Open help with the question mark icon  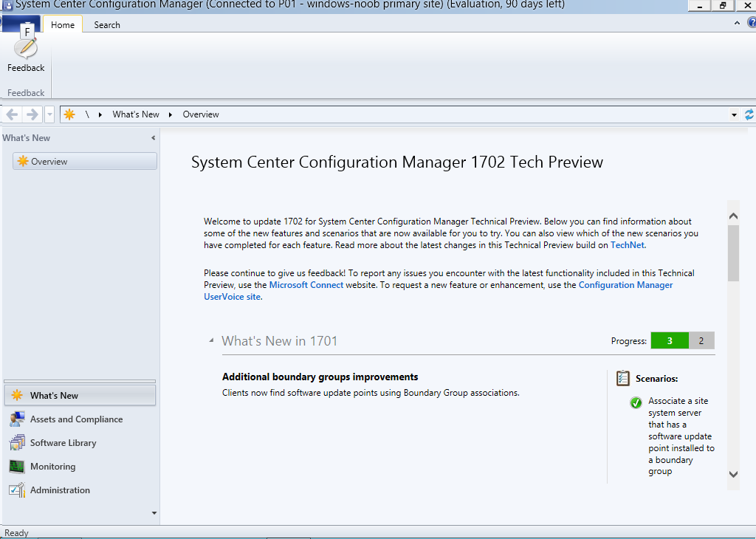pyautogui.click(x=752, y=23)
